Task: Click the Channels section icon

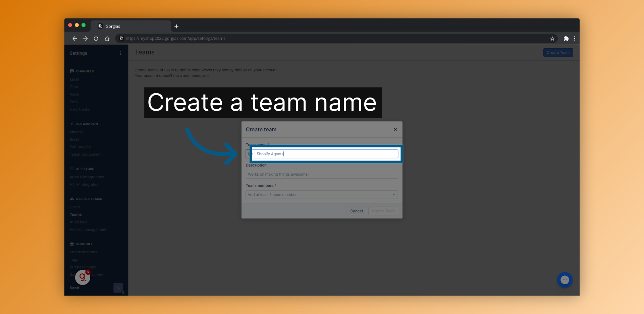Action: [x=72, y=71]
